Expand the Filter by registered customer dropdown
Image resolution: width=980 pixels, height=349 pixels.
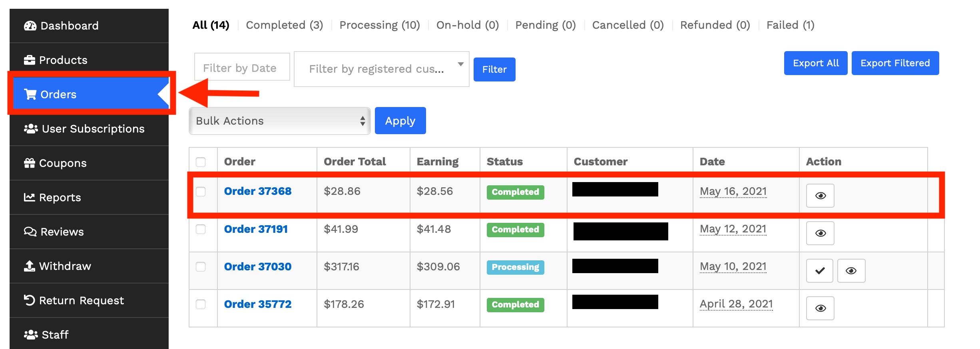pyautogui.click(x=381, y=69)
